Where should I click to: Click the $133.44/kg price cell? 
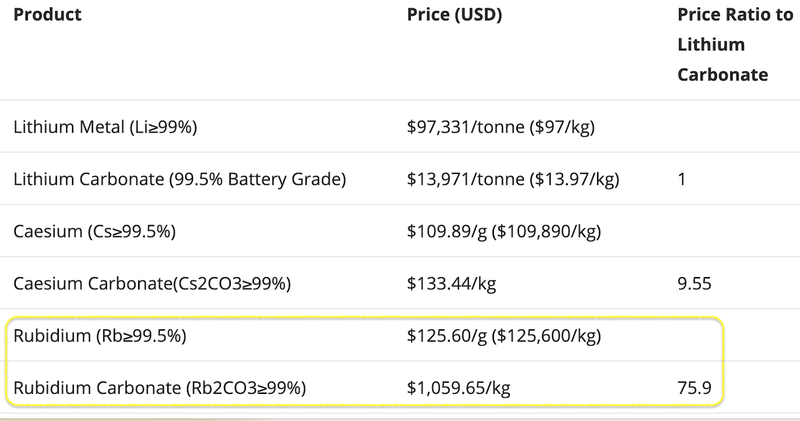(451, 283)
